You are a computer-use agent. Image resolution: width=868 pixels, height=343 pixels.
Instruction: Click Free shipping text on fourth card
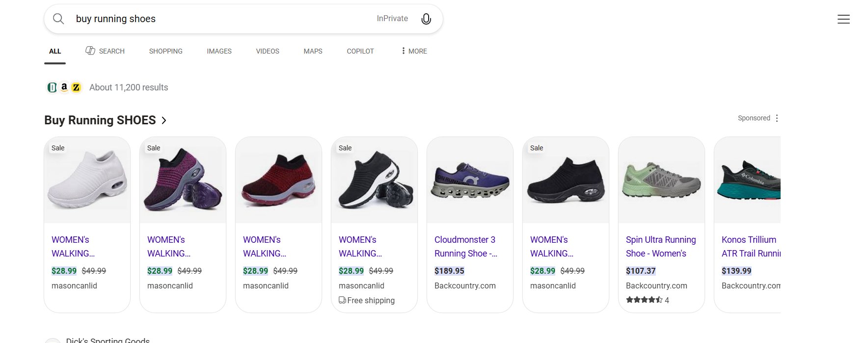coord(371,300)
